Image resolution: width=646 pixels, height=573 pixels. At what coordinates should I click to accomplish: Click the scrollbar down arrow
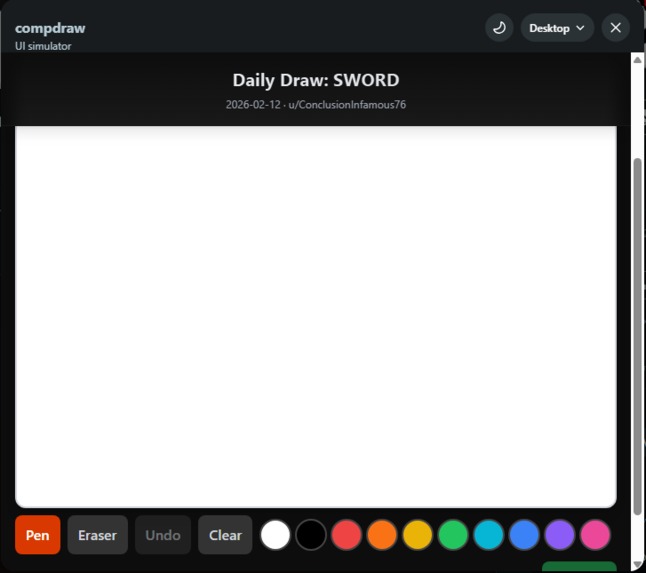tap(637, 565)
